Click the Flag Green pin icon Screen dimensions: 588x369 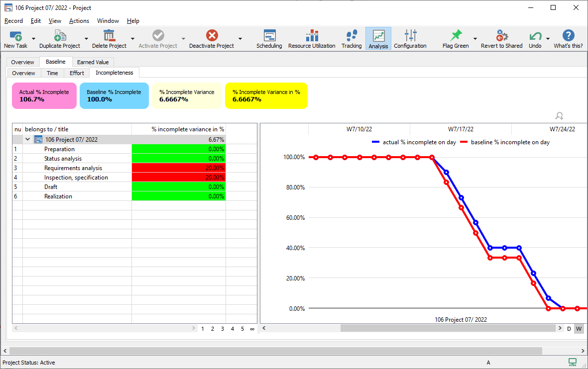coord(456,36)
